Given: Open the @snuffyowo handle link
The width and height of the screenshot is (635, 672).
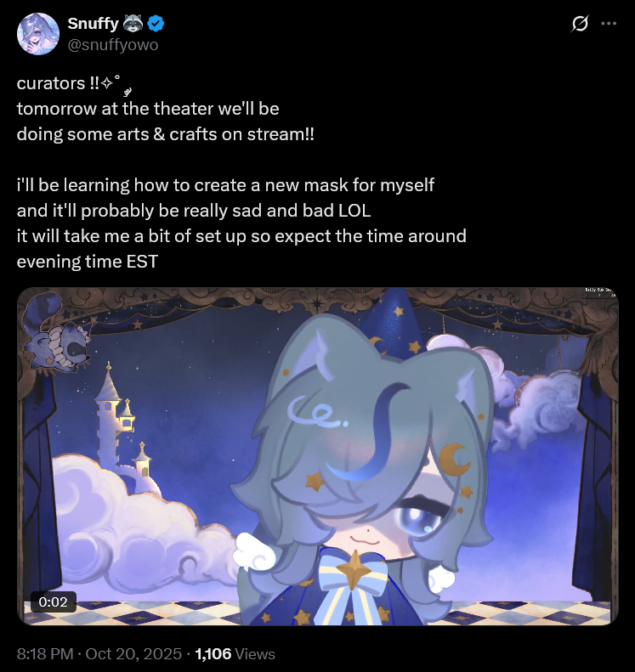Looking at the screenshot, I should click(113, 44).
